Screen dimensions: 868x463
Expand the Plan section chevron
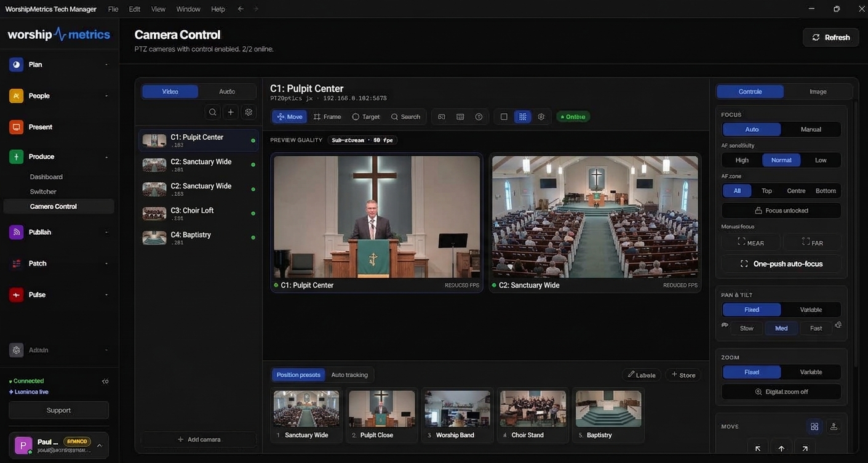click(106, 65)
